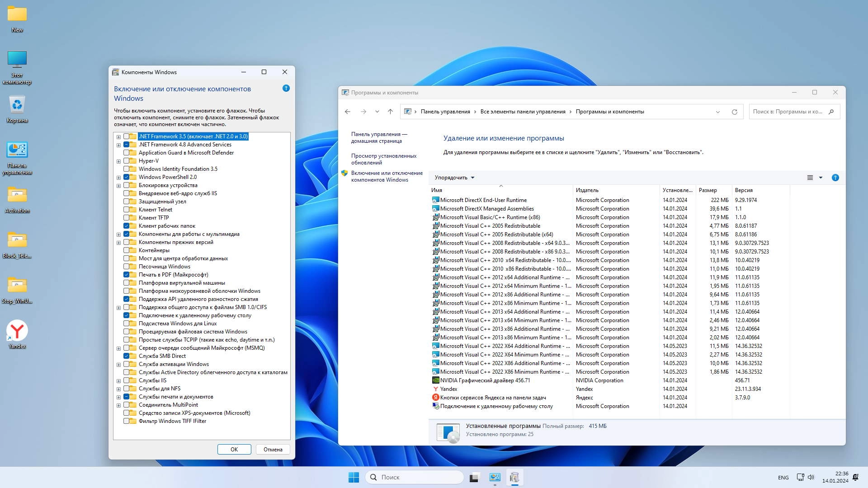Click the back arrow in Programs window
Viewport: 868px width, 488px height.
point(347,112)
